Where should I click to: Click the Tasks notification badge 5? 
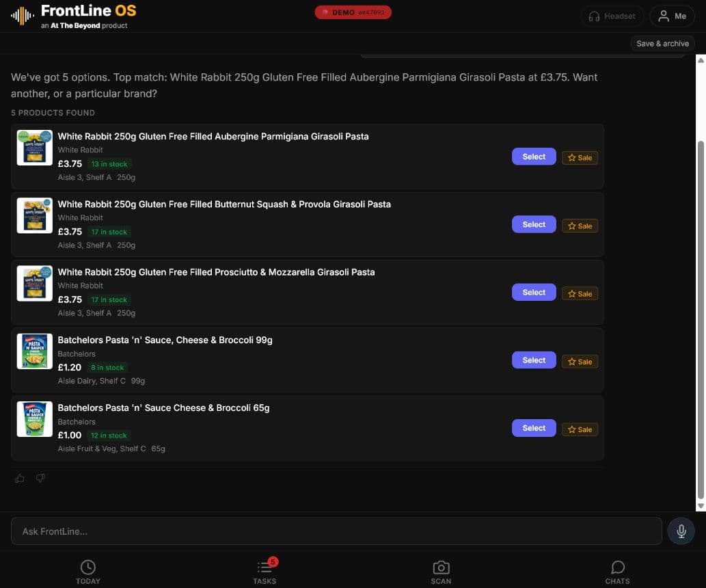coord(273,562)
